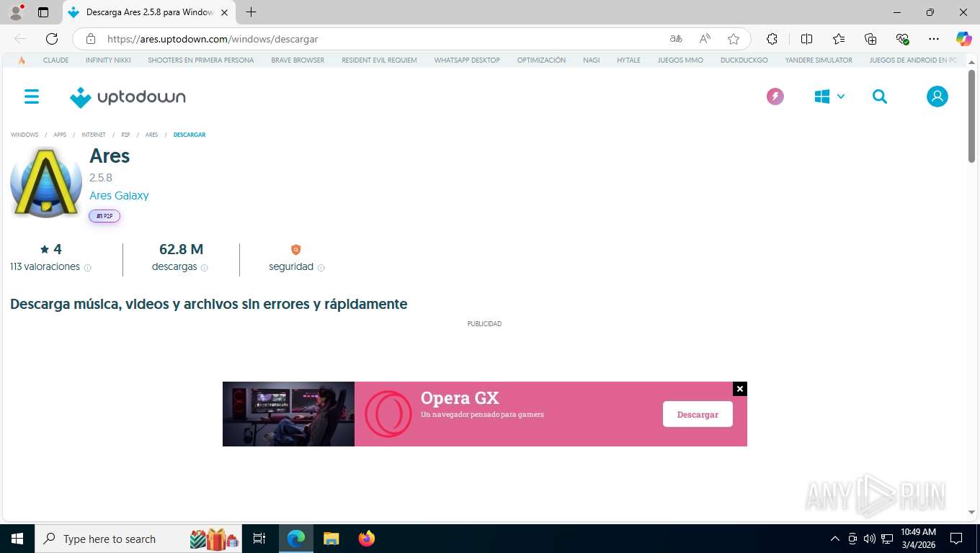Click the gaming setup image in ad
This screenshot has height=553, width=980.
tap(288, 414)
